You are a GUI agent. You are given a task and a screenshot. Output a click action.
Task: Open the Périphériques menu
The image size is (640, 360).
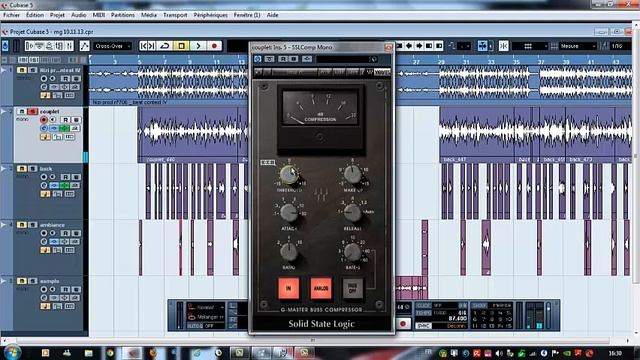coord(211,15)
